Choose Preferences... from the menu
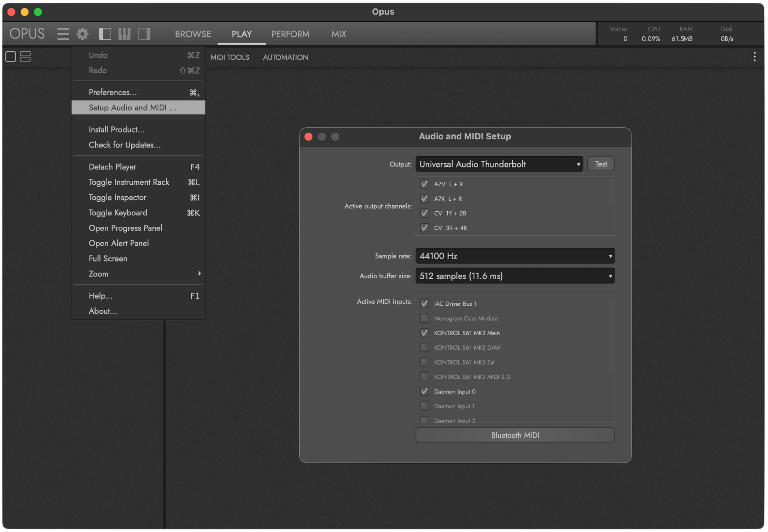 click(x=138, y=92)
